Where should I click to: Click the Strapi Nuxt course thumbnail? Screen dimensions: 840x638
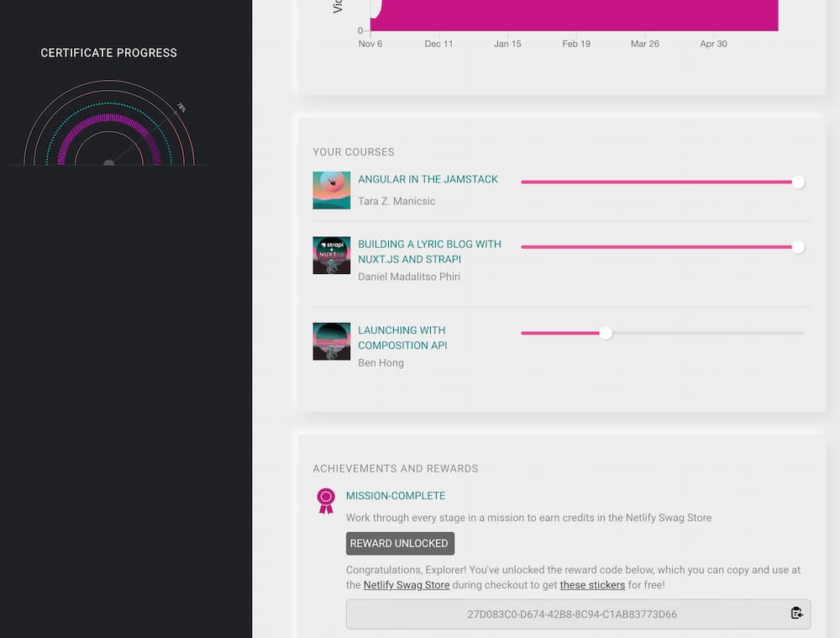click(331, 256)
